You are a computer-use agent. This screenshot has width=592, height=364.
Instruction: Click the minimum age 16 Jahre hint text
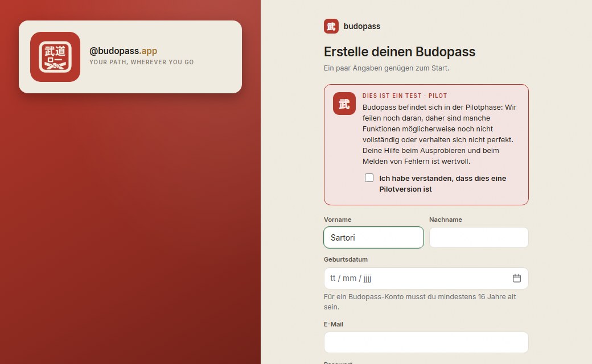[x=420, y=302]
